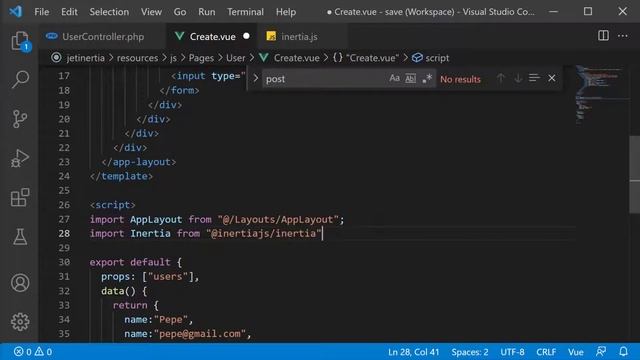Click CRLF end of line selector
The width and height of the screenshot is (640, 360).
546,351
